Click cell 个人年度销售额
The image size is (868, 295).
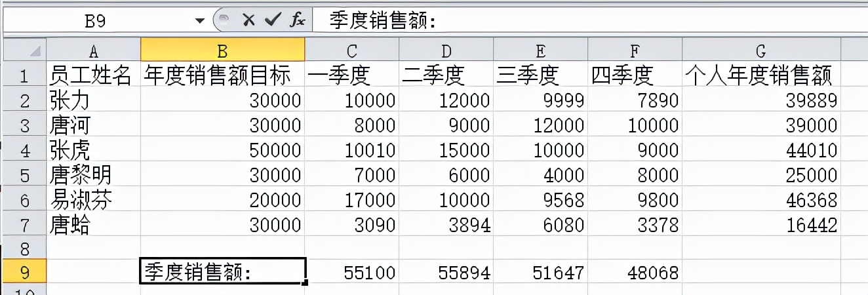tap(761, 75)
